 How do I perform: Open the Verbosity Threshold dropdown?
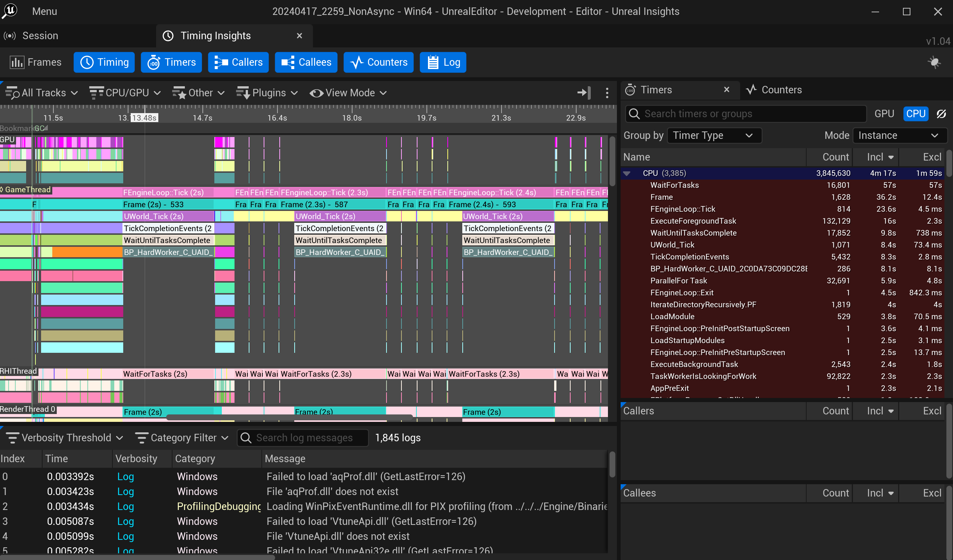(65, 438)
